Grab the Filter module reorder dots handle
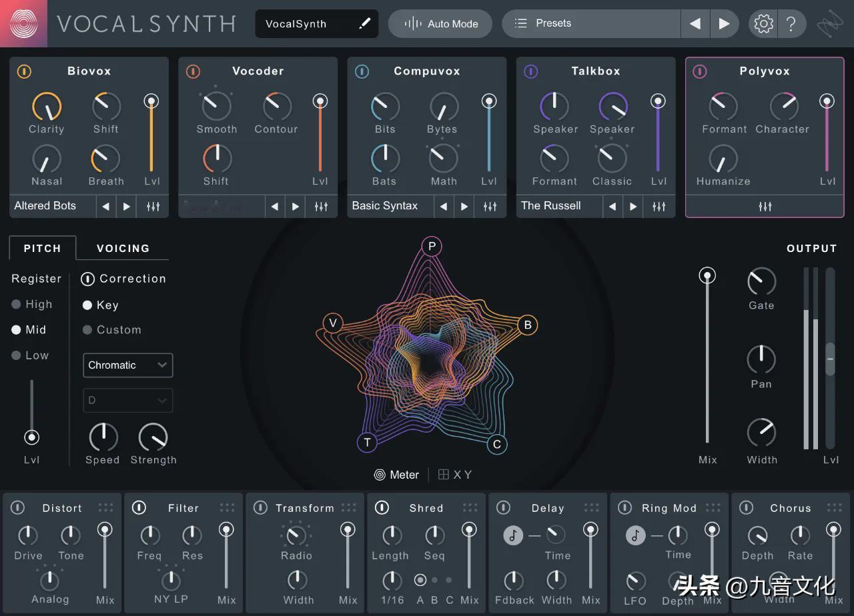854x616 pixels. tap(227, 508)
